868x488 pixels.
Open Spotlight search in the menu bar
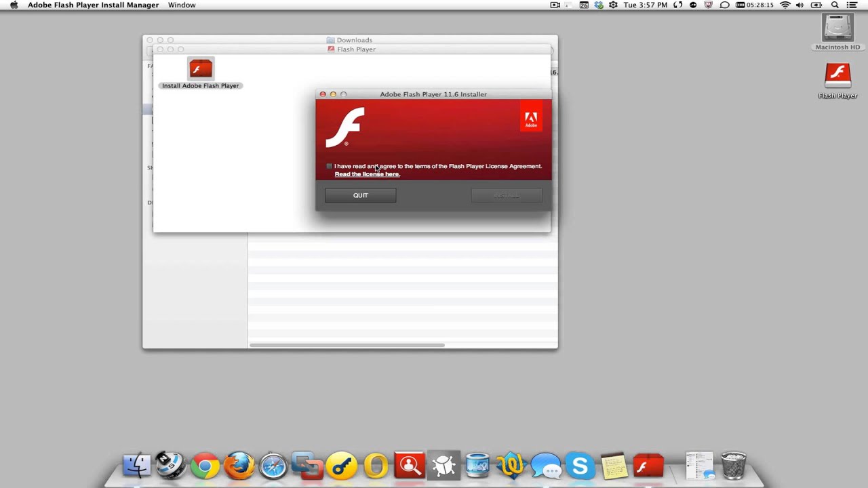[835, 5]
